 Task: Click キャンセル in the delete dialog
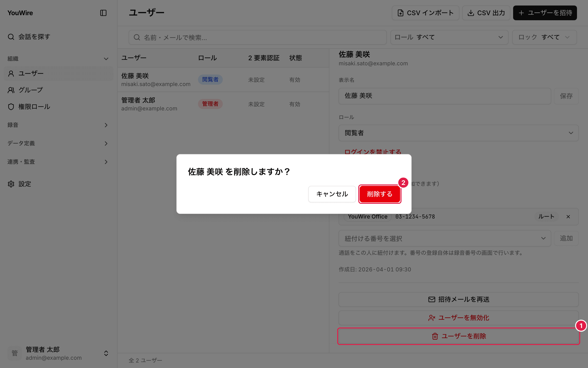coord(332,194)
